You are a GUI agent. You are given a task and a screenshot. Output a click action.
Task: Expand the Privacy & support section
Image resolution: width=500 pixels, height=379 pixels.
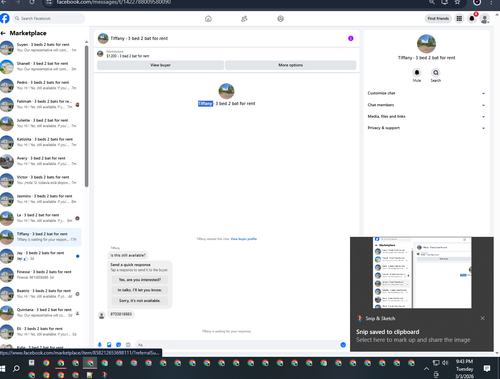pyautogui.click(x=426, y=128)
